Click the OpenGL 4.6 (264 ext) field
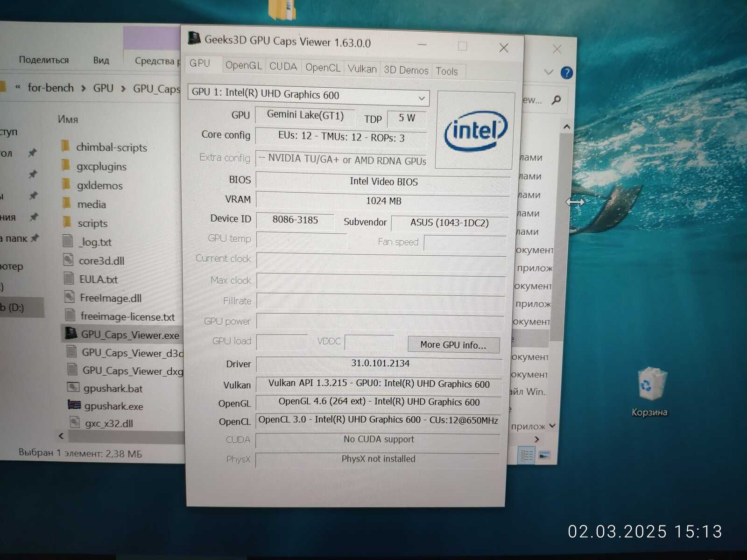The image size is (747, 560). click(x=379, y=402)
